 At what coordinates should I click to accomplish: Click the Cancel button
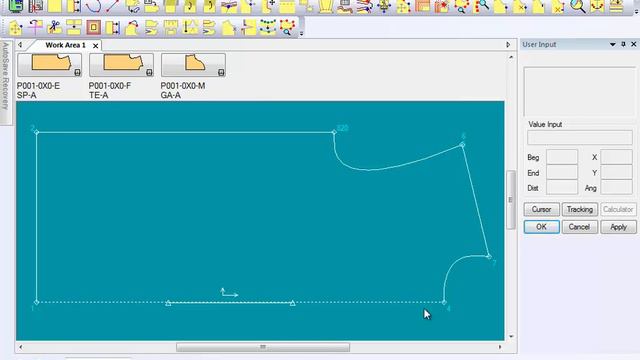tap(580, 227)
